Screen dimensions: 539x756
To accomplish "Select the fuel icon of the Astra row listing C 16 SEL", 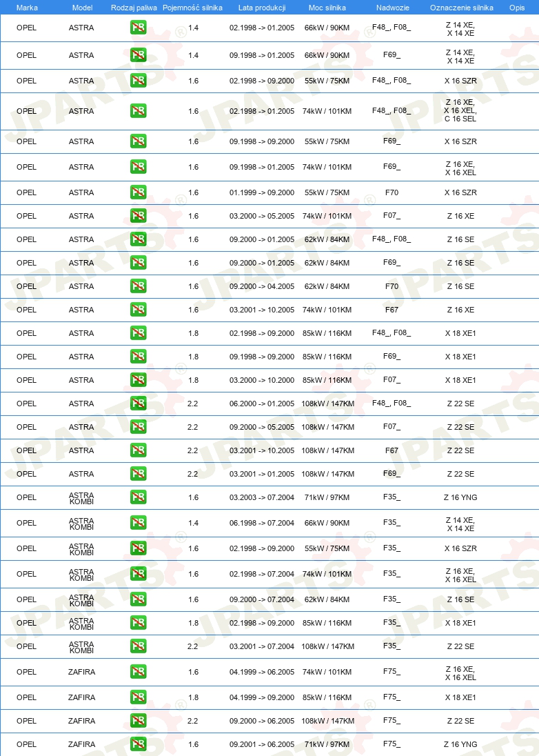I will click(x=139, y=111).
